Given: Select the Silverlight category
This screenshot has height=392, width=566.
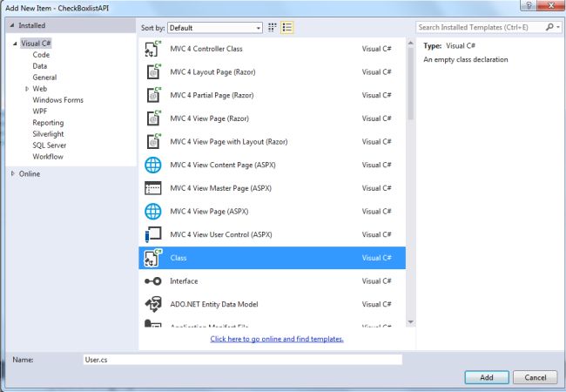Looking at the screenshot, I should (x=48, y=134).
